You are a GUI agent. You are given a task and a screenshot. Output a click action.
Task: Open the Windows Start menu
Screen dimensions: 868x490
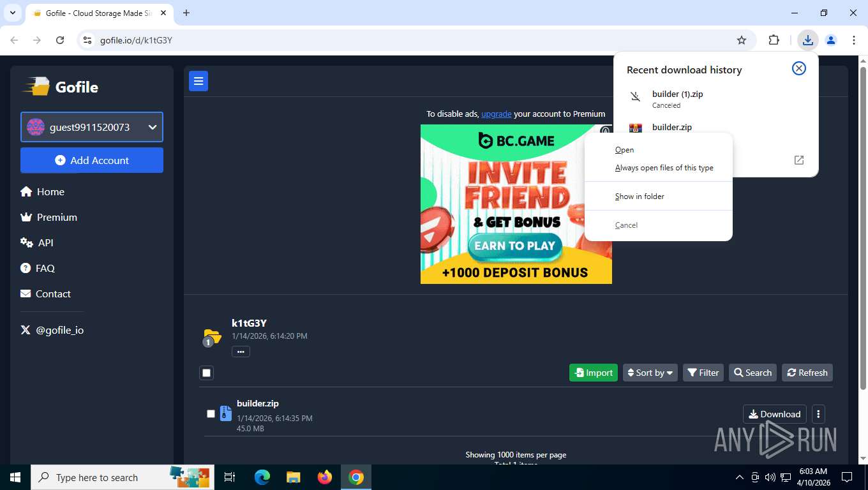tap(15, 477)
